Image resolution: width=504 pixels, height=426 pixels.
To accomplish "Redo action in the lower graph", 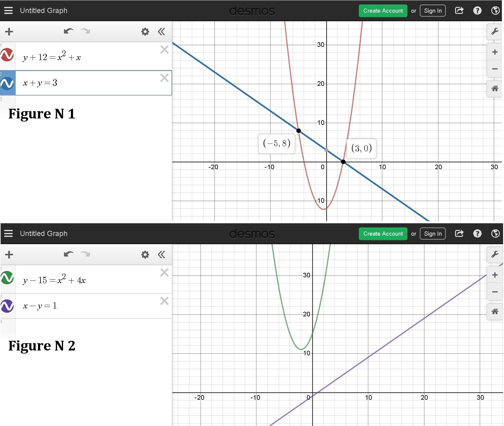I will (85, 254).
